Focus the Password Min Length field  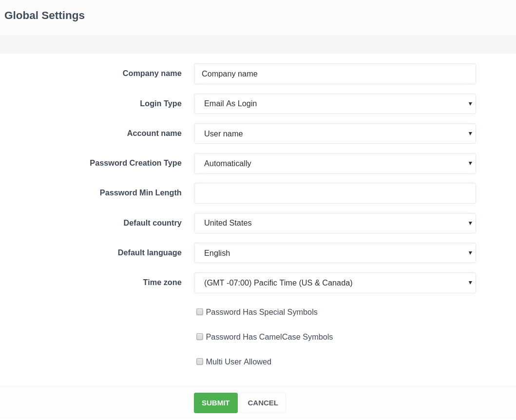335,193
